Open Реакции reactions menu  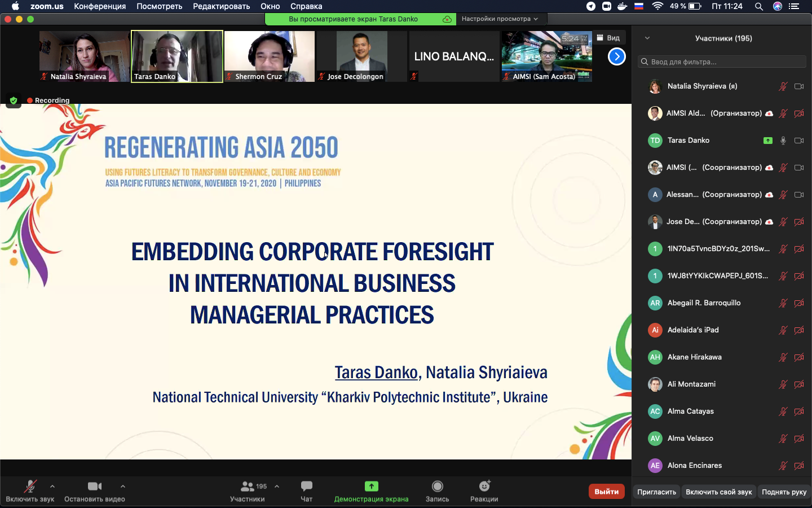pyautogui.click(x=484, y=491)
